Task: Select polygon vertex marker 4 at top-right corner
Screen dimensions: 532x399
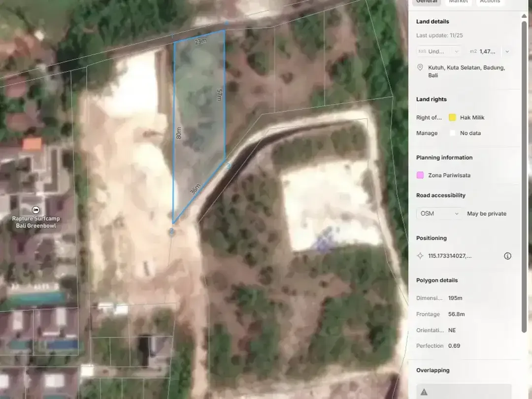Action: pyautogui.click(x=226, y=23)
